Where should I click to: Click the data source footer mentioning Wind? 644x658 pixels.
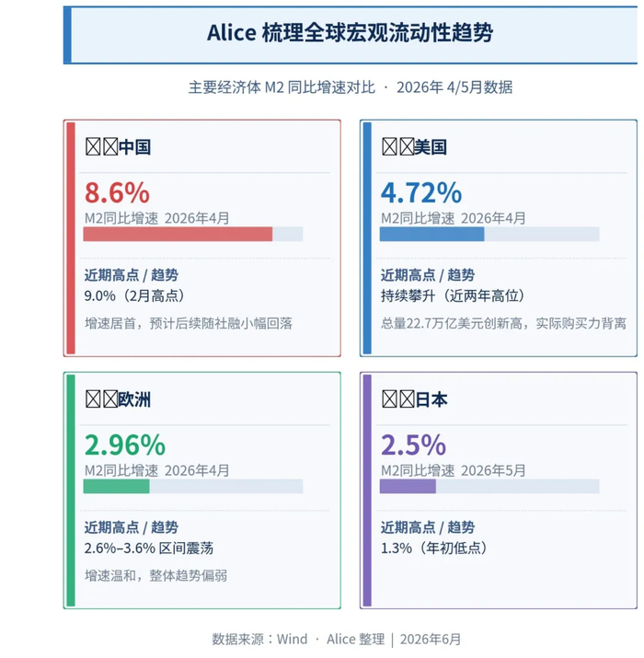coord(337,639)
